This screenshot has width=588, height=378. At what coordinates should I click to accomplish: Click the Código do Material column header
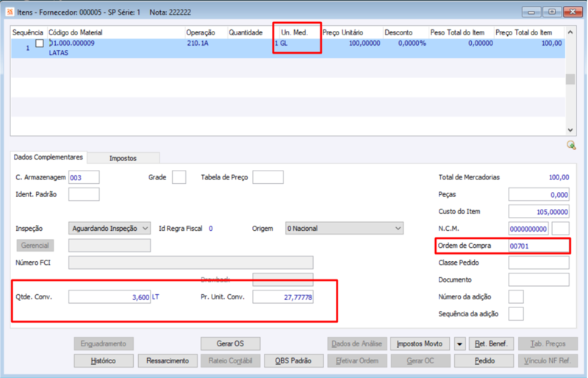(x=116, y=32)
